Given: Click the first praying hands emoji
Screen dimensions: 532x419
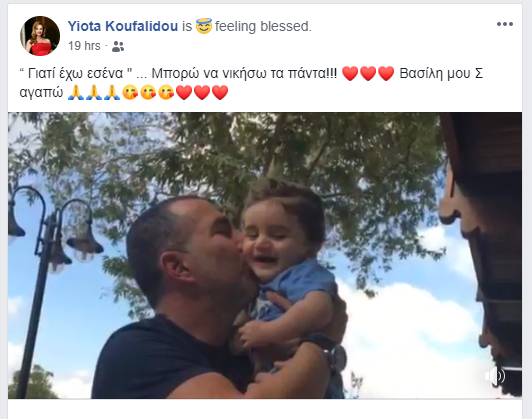Looking at the screenshot, I should tap(76, 93).
